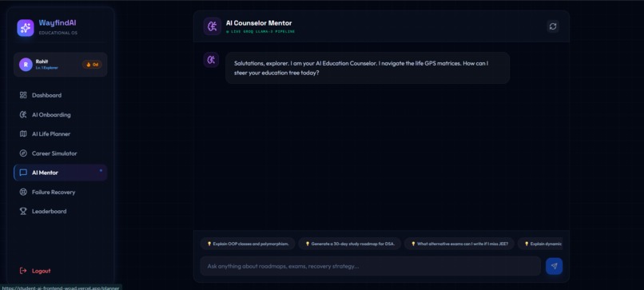Click the 'AI Counselor Mentor' heading

tap(259, 23)
